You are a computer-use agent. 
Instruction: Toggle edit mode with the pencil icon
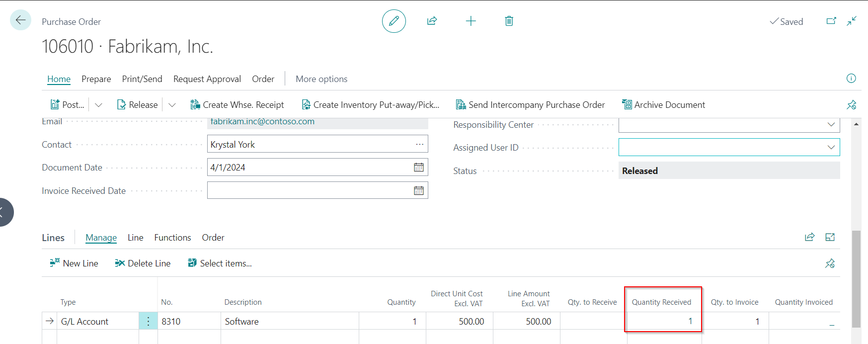click(394, 21)
